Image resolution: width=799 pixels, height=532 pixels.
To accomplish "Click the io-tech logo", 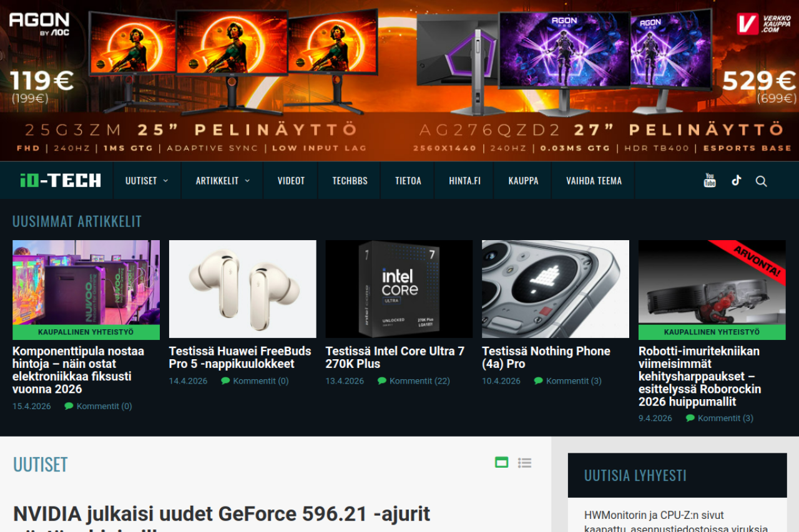I will pyautogui.click(x=60, y=181).
